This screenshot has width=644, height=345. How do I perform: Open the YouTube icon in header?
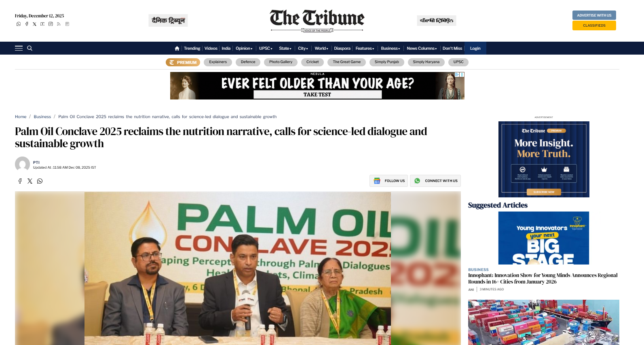(x=42, y=24)
